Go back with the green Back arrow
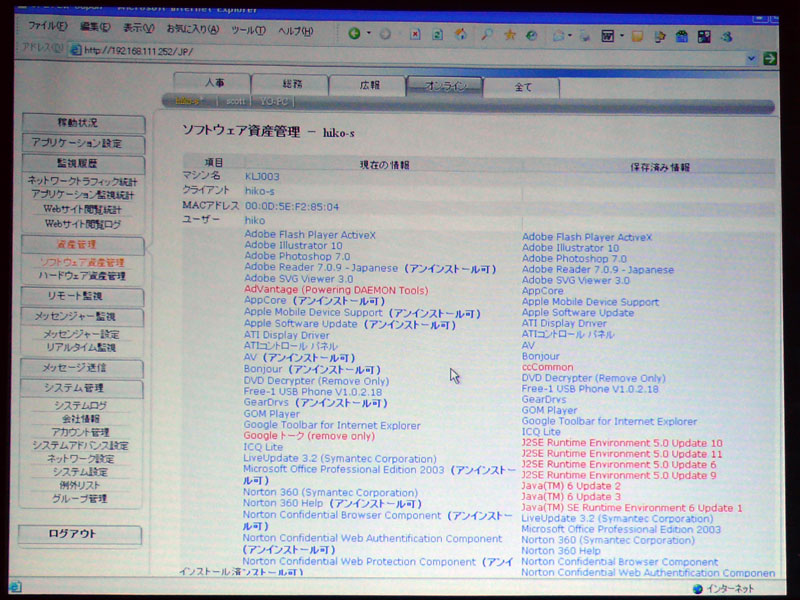800x600 pixels. pos(354,34)
